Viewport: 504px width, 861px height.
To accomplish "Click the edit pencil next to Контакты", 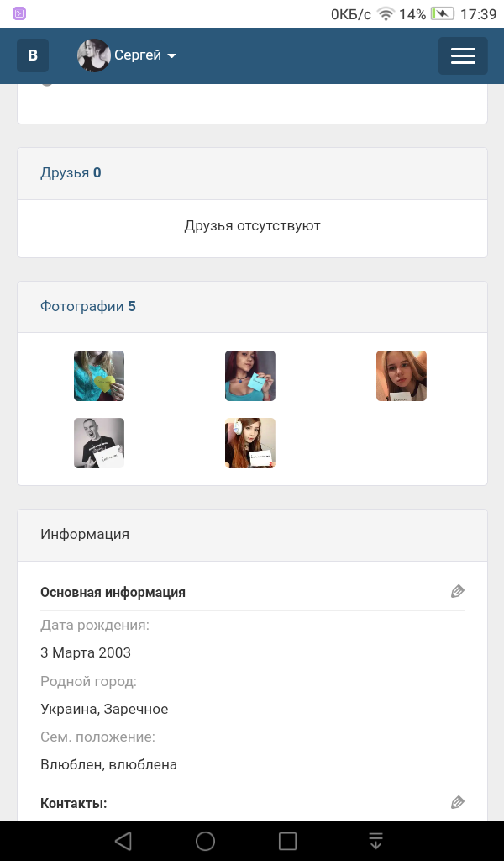I will pyautogui.click(x=458, y=802).
